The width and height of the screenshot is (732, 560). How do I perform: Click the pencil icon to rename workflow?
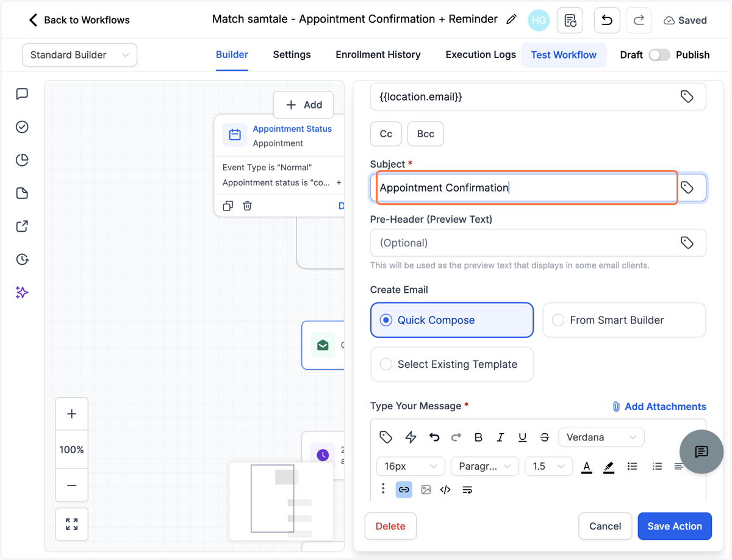(x=511, y=20)
